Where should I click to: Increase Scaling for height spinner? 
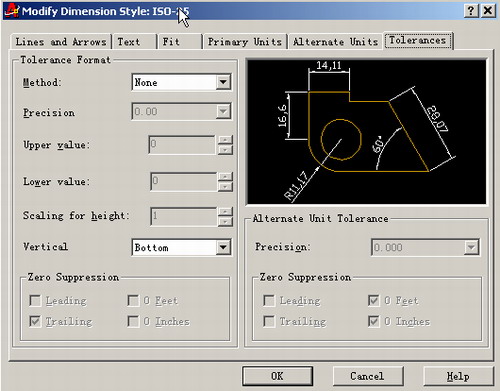tap(225, 212)
